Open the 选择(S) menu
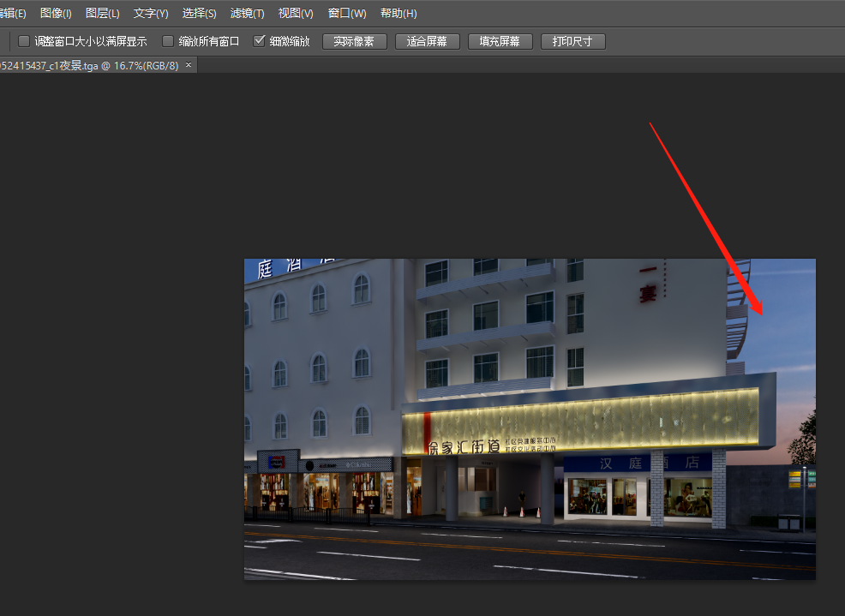Viewport: 845px width, 616px height. point(200,14)
